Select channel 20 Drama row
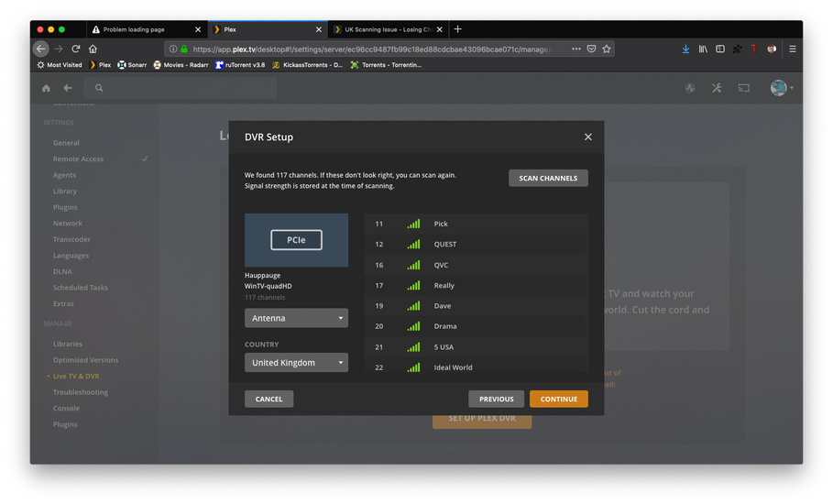Viewport: 833px width, 504px height. pos(476,326)
